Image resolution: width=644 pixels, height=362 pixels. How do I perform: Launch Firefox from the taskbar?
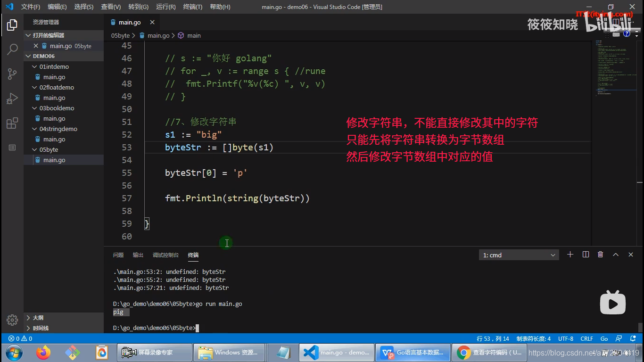coord(43,352)
